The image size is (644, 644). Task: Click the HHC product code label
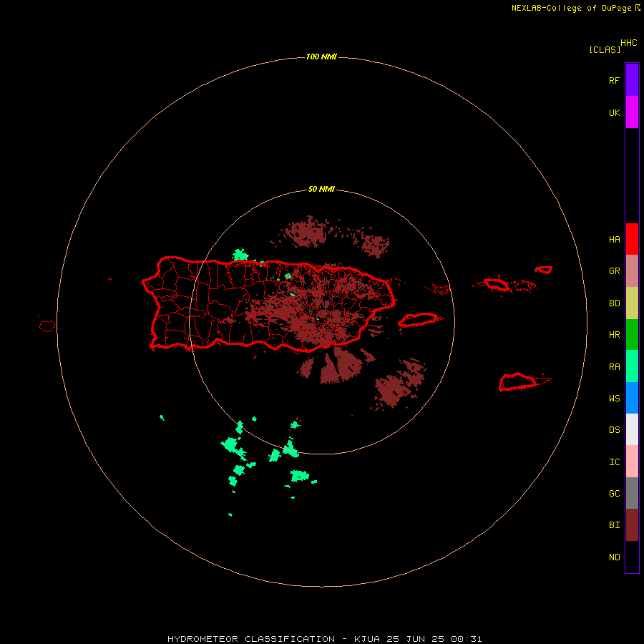628,43
